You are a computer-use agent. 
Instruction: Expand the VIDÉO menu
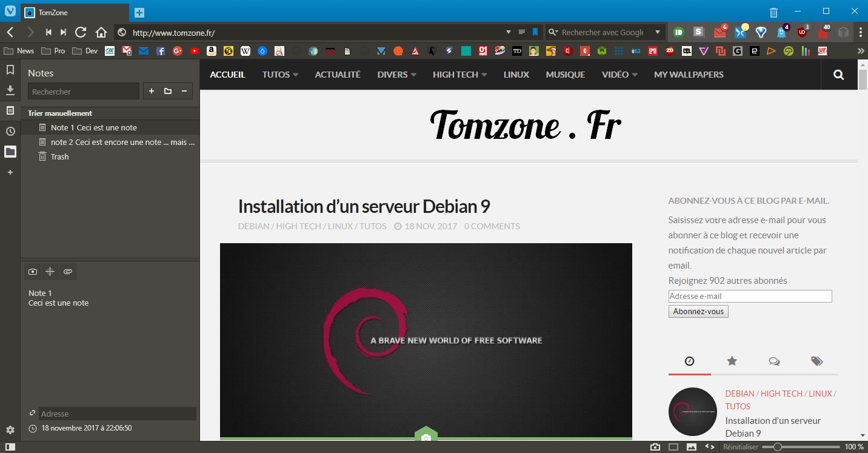coord(619,75)
